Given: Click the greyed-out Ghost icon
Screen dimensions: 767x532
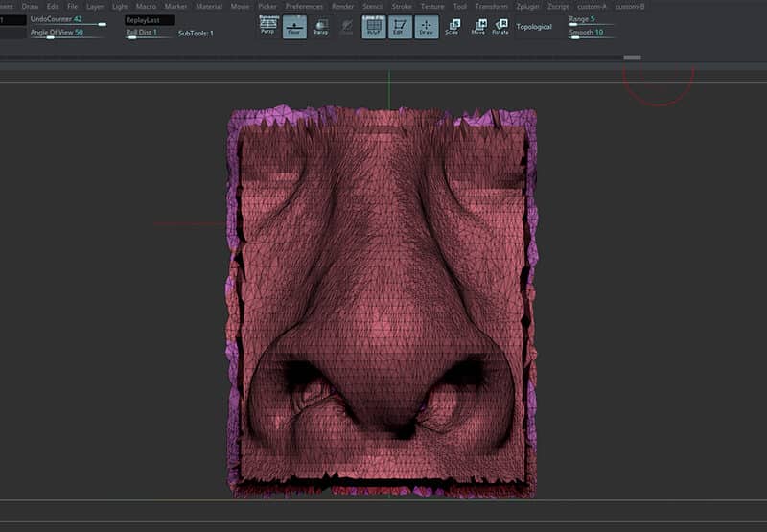Looking at the screenshot, I should [x=347, y=27].
